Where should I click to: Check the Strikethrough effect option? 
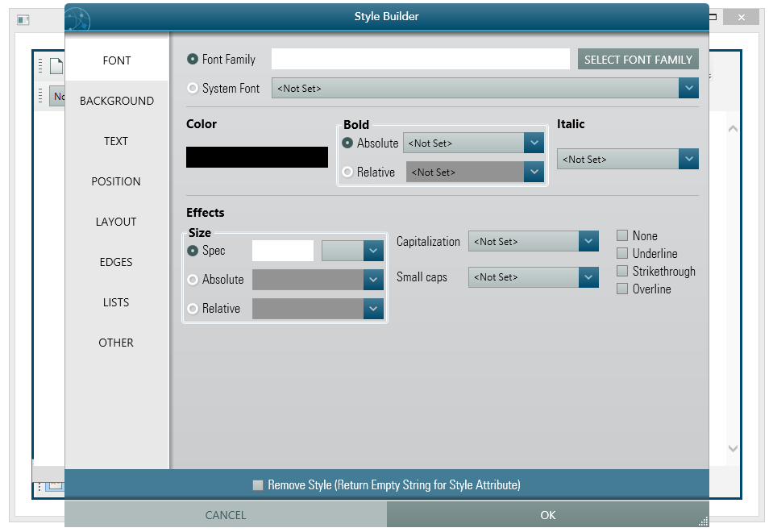[x=622, y=271]
